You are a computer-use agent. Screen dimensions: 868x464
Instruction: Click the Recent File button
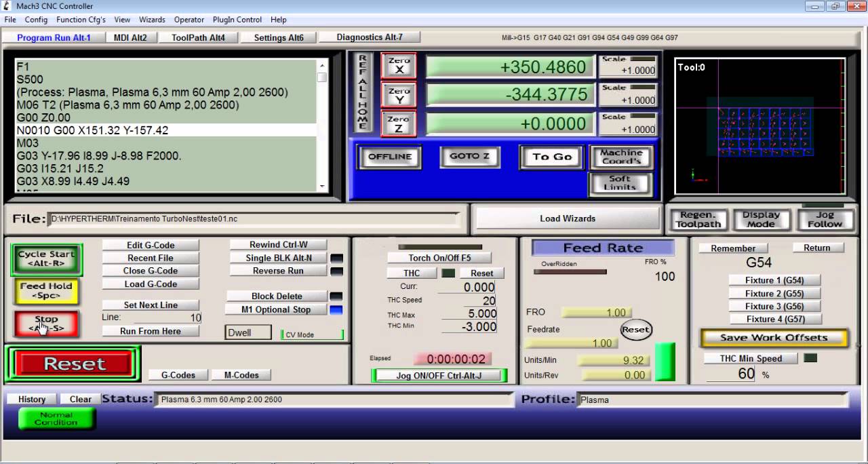tap(151, 258)
